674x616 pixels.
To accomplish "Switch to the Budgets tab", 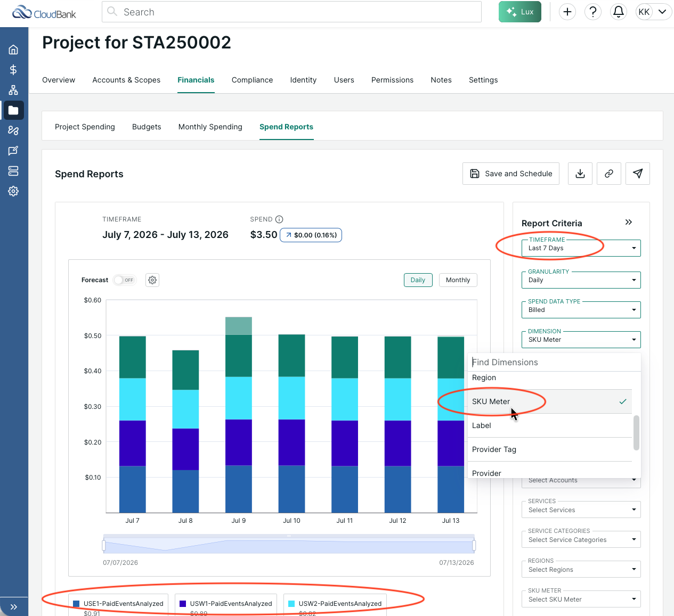I will [147, 127].
